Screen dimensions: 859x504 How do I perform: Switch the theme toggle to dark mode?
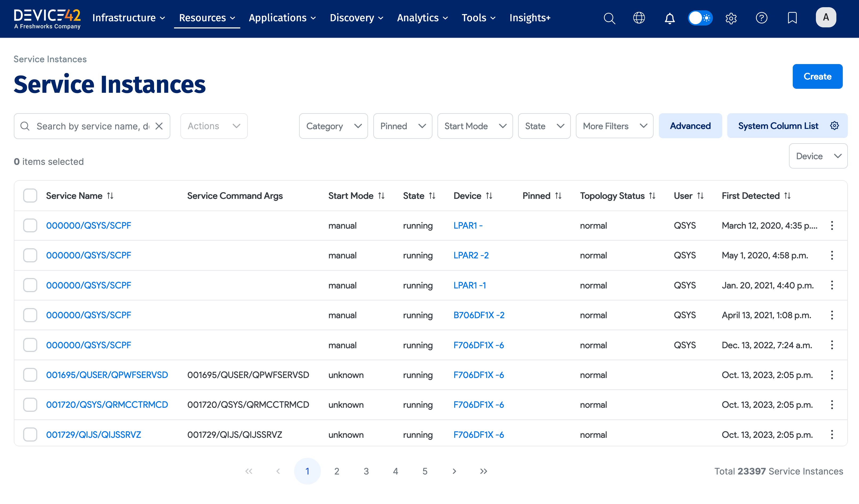(x=700, y=18)
